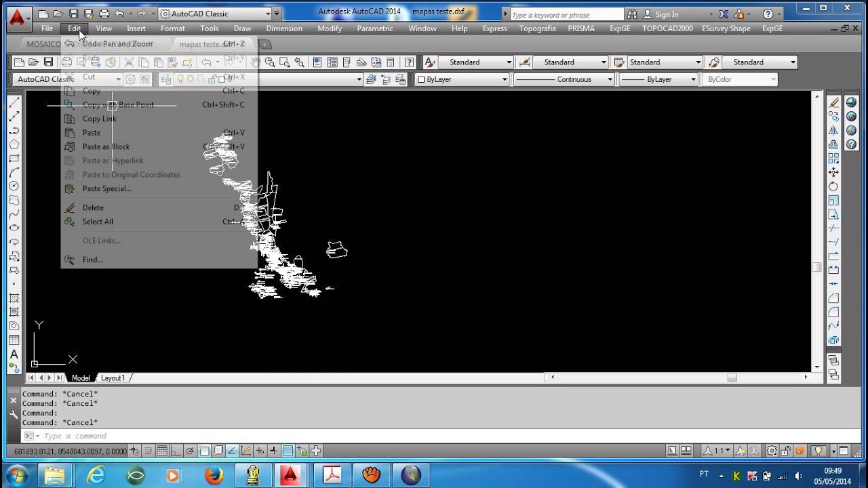Open the color control ByLayer dropdown

[x=462, y=79]
